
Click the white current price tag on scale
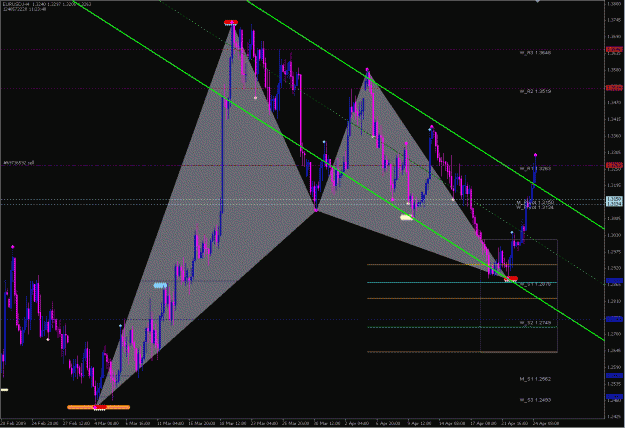614,201
